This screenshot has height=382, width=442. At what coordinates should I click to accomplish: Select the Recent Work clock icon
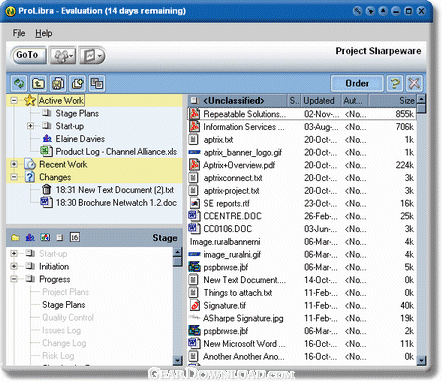(x=30, y=164)
